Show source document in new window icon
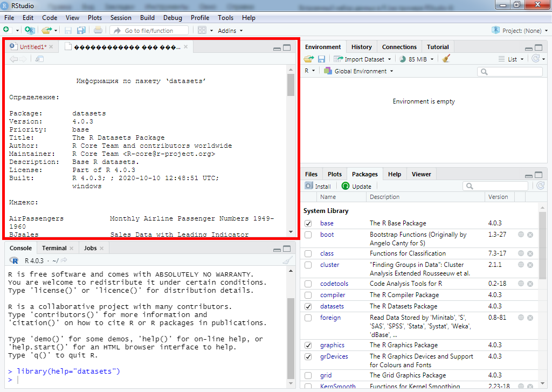Screen dimensions: 552x392 click(x=39, y=59)
